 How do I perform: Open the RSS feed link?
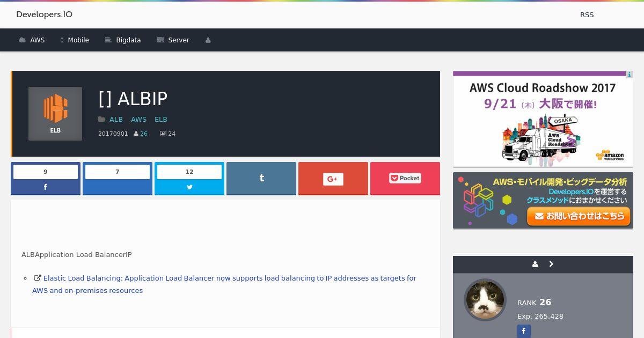pos(587,15)
